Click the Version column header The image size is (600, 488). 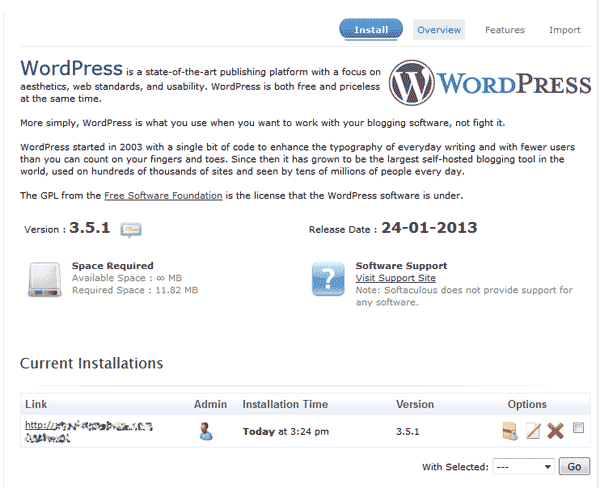pos(415,404)
